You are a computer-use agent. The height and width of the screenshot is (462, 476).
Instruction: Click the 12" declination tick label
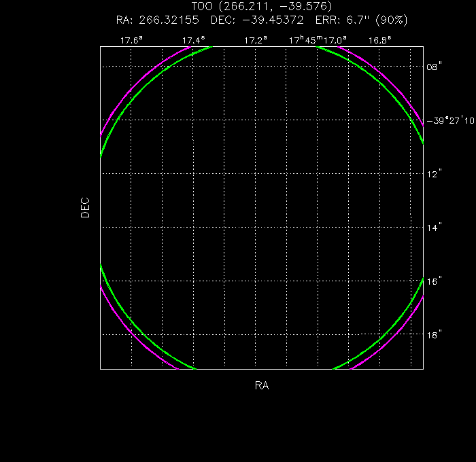click(x=434, y=174)
